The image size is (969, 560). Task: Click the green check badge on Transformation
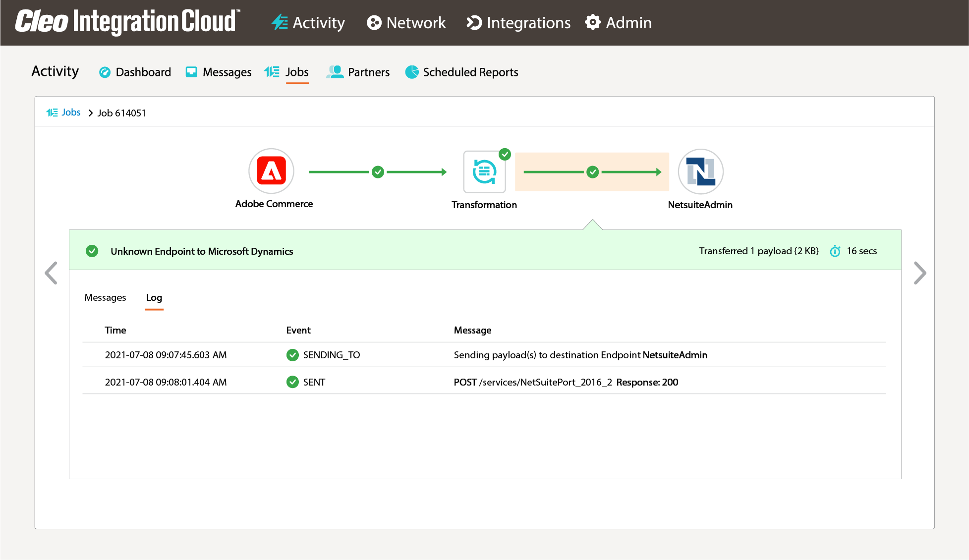pyautogui.click(x=505, y=154)
